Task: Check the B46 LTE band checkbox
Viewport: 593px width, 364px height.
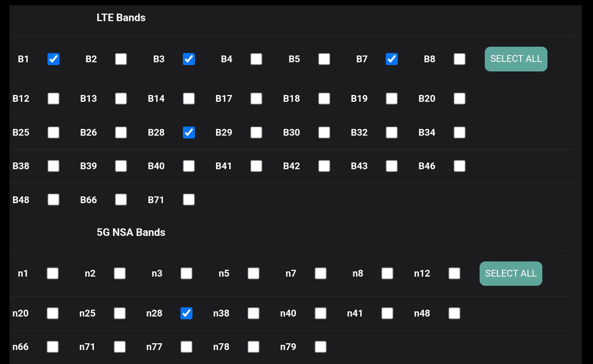Action: point(459,166)
